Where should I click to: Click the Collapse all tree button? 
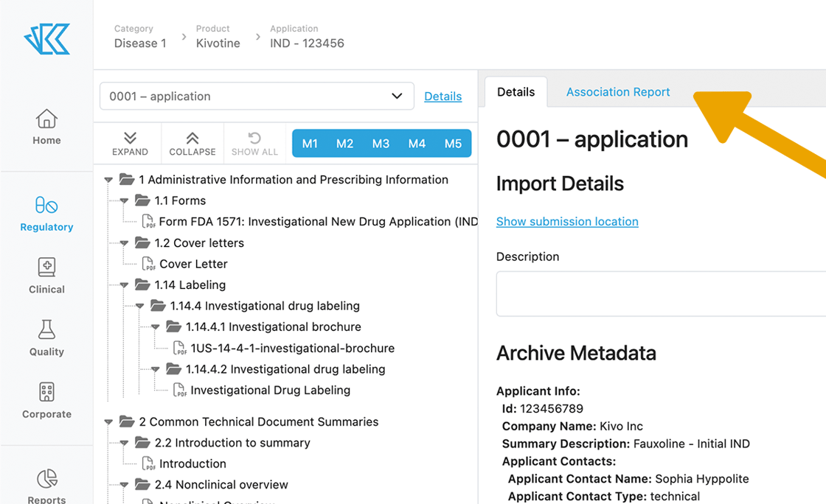click(192, 144)
